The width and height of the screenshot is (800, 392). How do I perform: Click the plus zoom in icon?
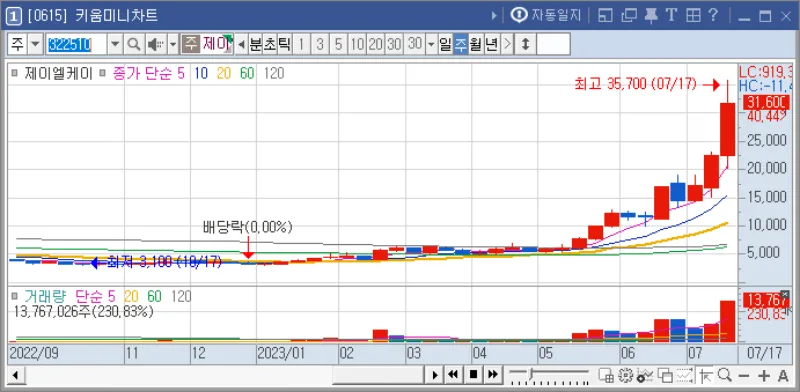point(763,376)
